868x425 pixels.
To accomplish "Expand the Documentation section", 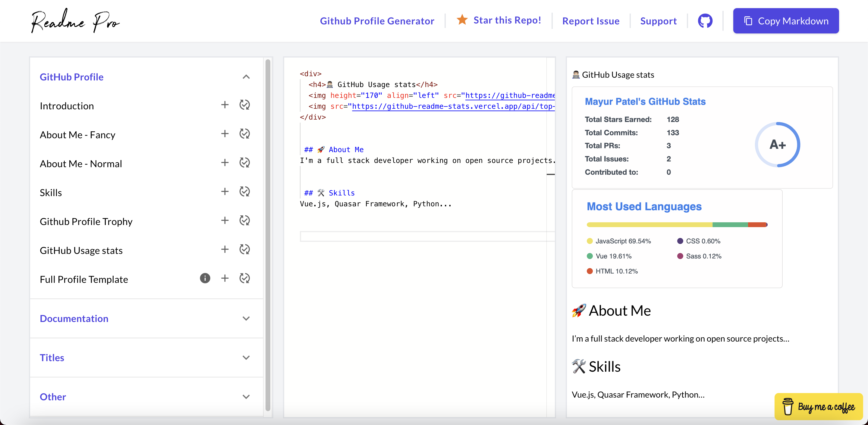I will (246, 319).
